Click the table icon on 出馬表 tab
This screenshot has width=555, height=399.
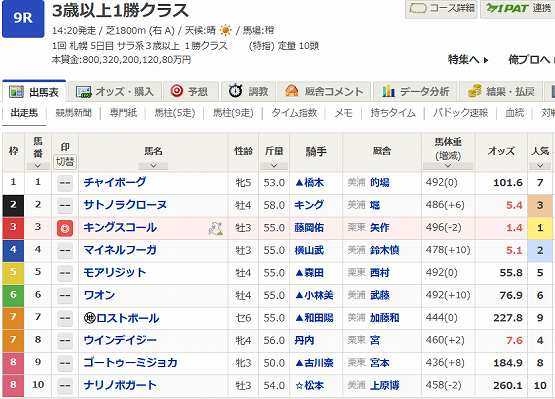coord(16,92)
